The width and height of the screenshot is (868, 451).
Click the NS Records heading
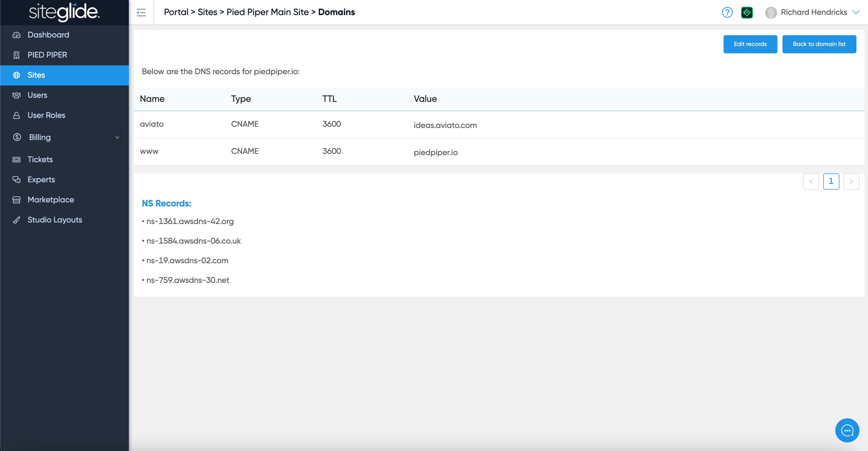coord(167,203)
